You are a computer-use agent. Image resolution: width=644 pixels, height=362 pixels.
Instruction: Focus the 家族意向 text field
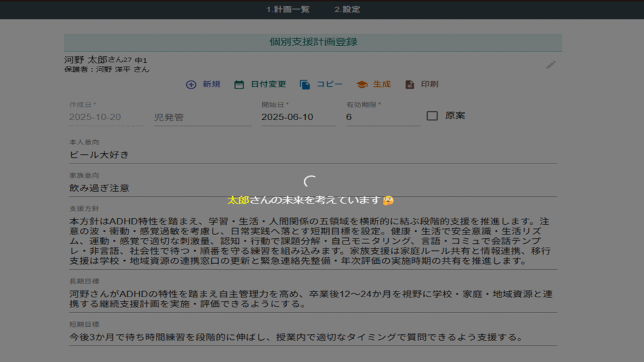tap(313, 187)
